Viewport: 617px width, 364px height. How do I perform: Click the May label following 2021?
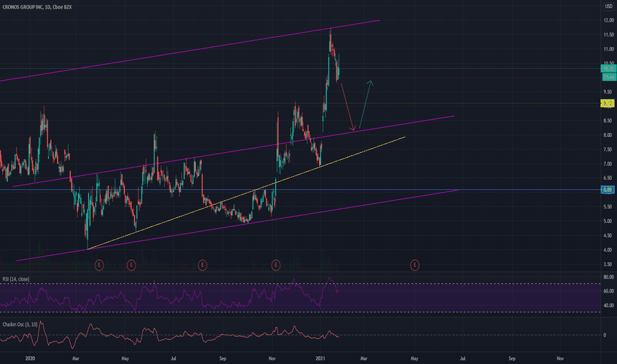pyautogui.click(x=414, y=359)
